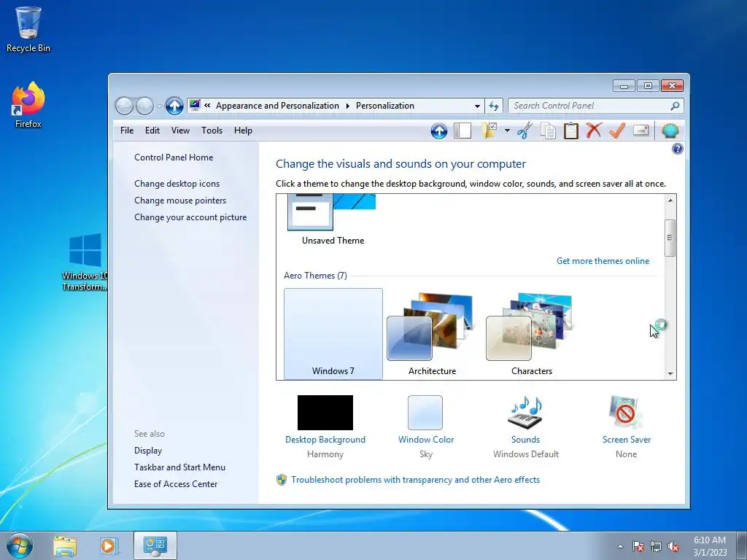Image resolution: width=747 pixels, height=560 pixels.
Task: Open Sounds settings icon
Action: coord(525,413)
